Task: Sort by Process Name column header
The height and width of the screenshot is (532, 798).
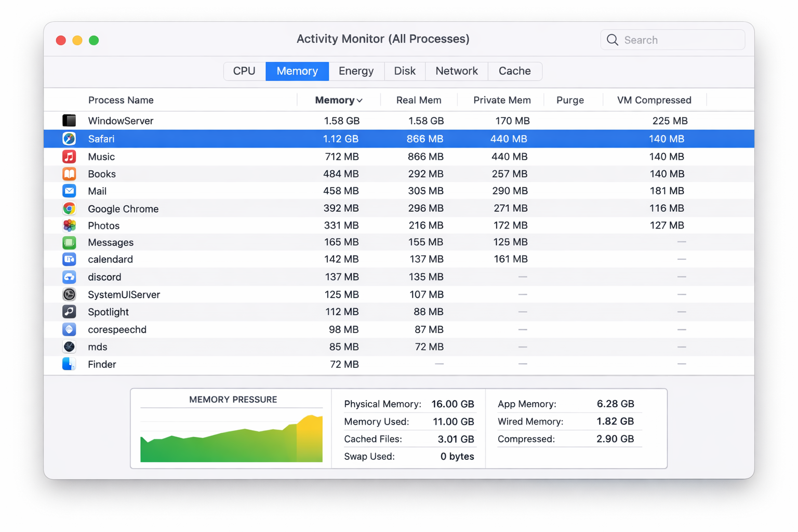Action: 121,100
